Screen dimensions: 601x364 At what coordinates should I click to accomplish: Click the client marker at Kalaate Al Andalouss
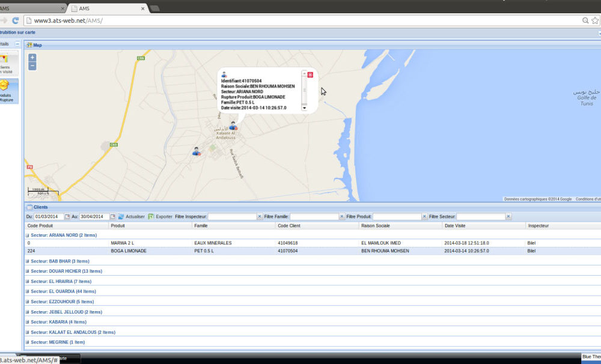click(x=233, y=126)
